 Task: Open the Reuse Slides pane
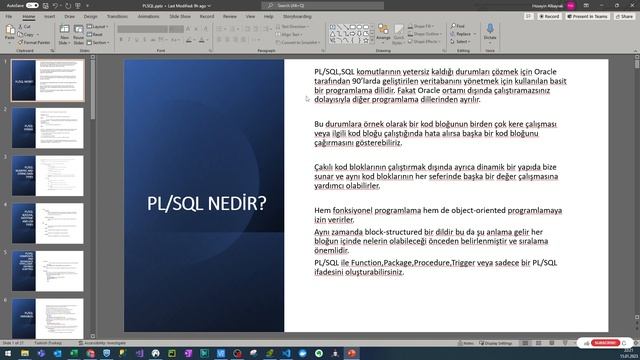click(78, 34)
